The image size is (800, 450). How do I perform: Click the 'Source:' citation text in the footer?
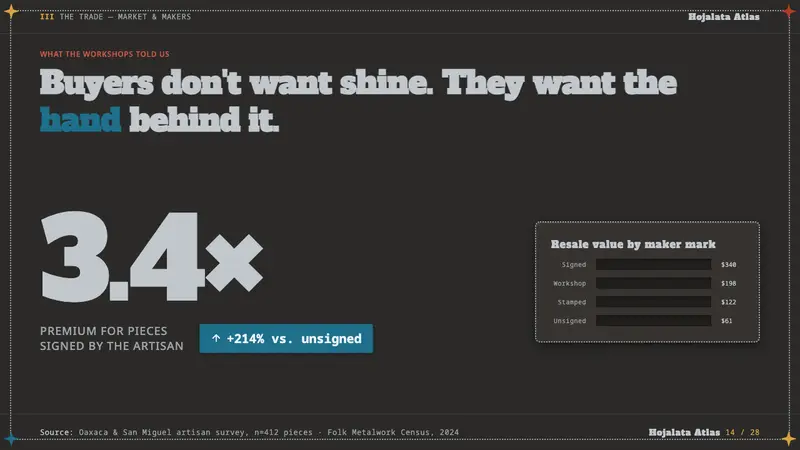[249, 432]
